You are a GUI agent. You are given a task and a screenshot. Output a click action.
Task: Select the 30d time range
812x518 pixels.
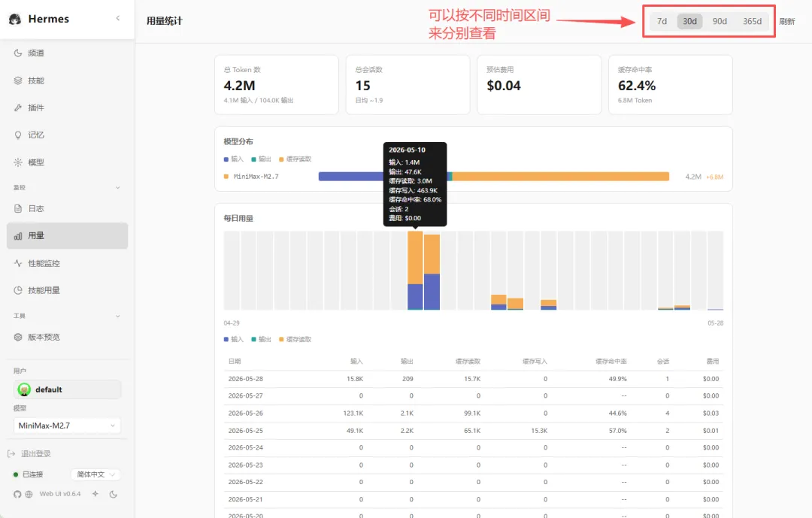coord(689,21)
